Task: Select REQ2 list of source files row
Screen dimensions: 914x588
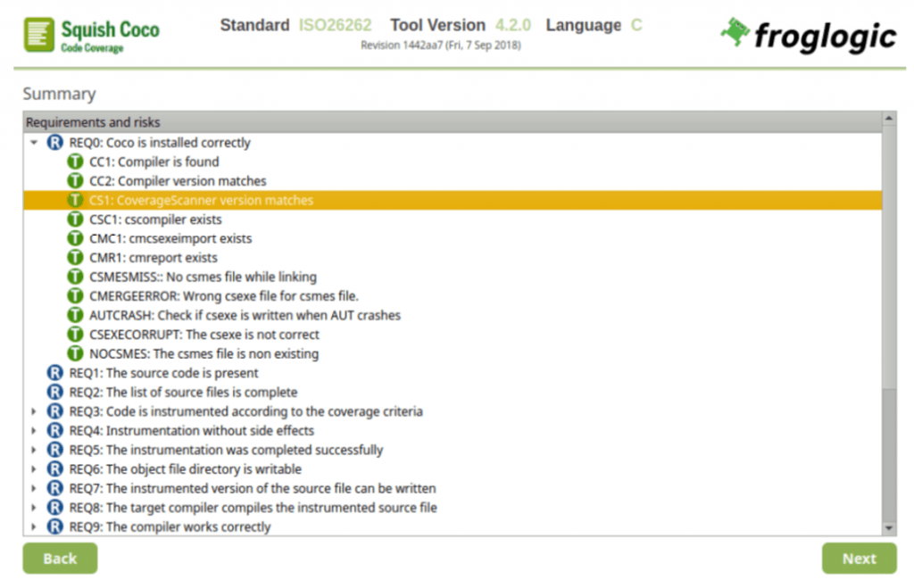Action: point(202,393)
